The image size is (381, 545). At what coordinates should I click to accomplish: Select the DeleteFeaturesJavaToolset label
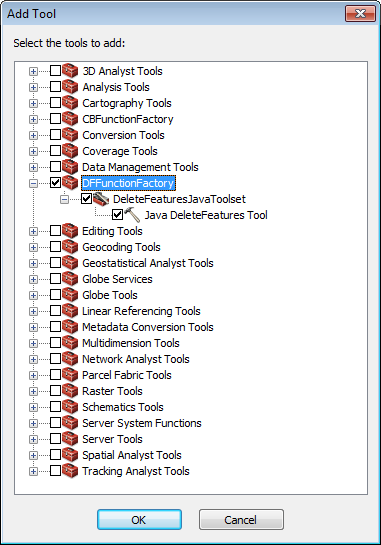pos(179,199)
